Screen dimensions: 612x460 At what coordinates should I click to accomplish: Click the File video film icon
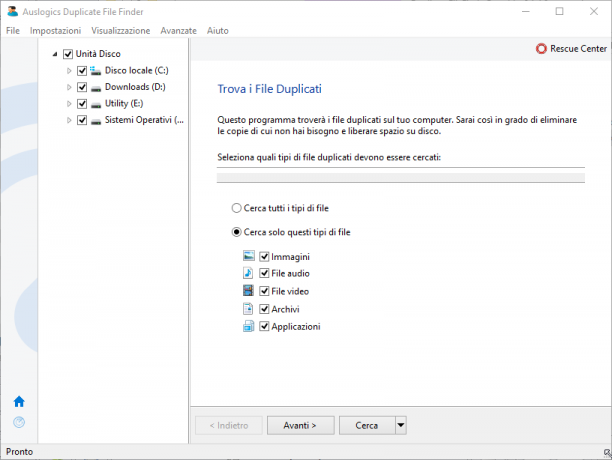click(x=248, y=291)
